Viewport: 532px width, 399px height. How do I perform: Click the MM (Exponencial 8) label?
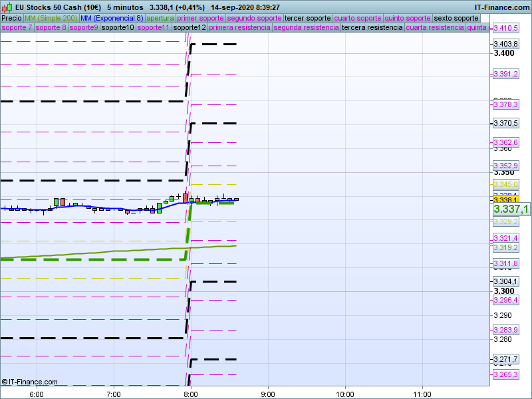pyautogui.click(x=107, y=18)
